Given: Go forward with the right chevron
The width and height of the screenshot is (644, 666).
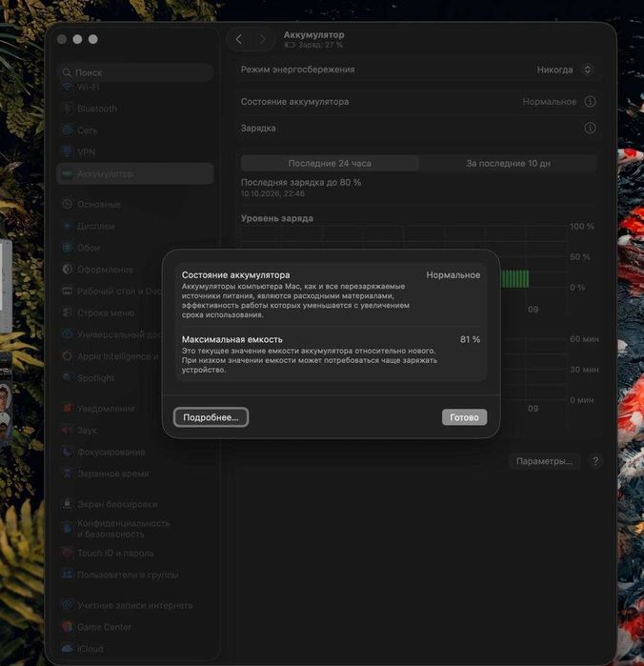Looking at the screenshot, I should pos(263,39).
